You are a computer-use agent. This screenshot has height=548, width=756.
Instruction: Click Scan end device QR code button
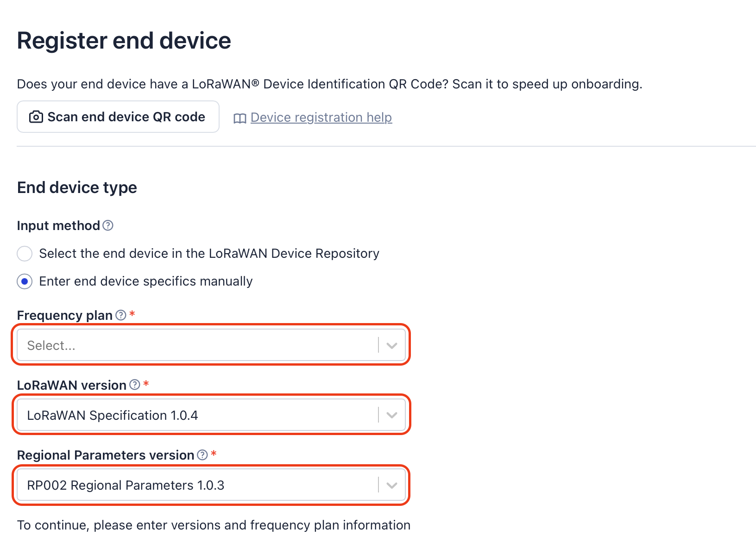point(118,117)
